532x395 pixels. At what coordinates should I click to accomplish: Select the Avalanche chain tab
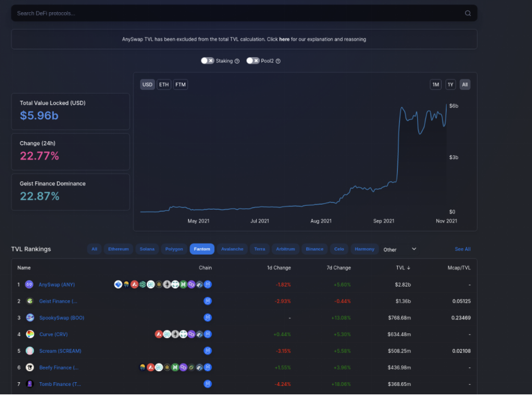click(x=232, y=249)
